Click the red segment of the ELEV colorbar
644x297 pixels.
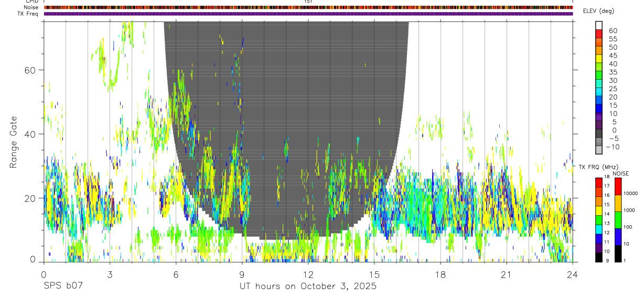tap(599, 34)
